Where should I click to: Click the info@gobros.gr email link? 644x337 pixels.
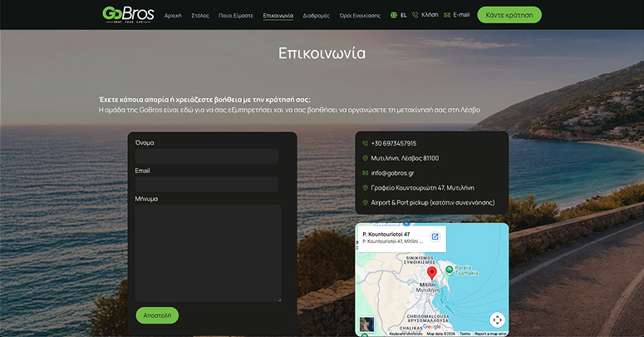coord(392,173)
